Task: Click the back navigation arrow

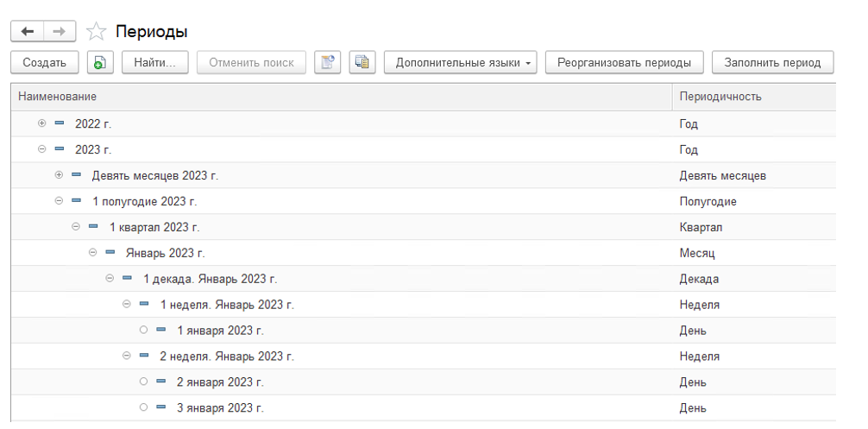Action: pos(27,31)
